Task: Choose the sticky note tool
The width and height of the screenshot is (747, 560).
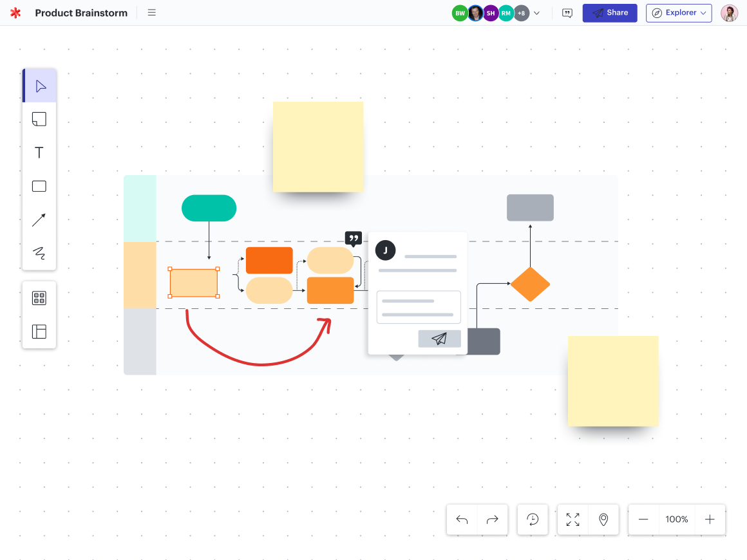Action: (39, 119)
